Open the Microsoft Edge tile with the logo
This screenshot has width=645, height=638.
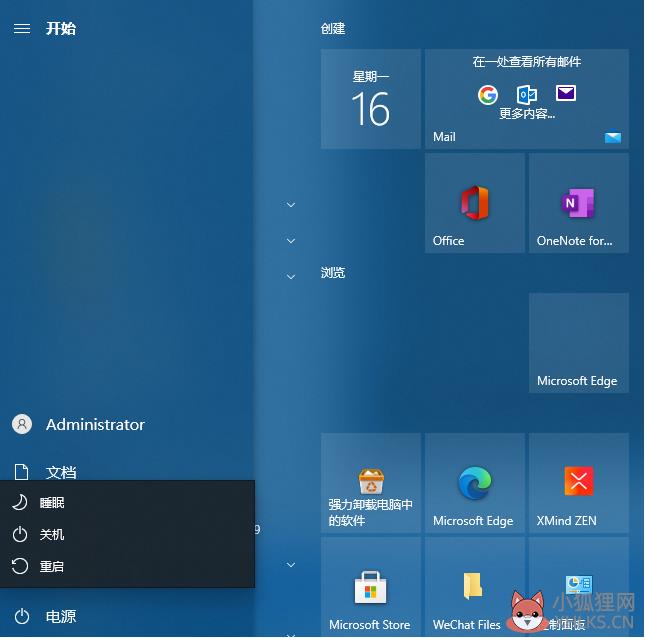coord(475,483)
